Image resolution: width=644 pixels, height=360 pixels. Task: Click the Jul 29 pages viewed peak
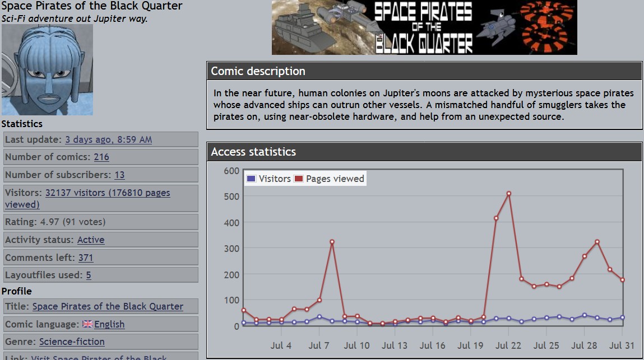pyautogui.click(x=597, y=242)
